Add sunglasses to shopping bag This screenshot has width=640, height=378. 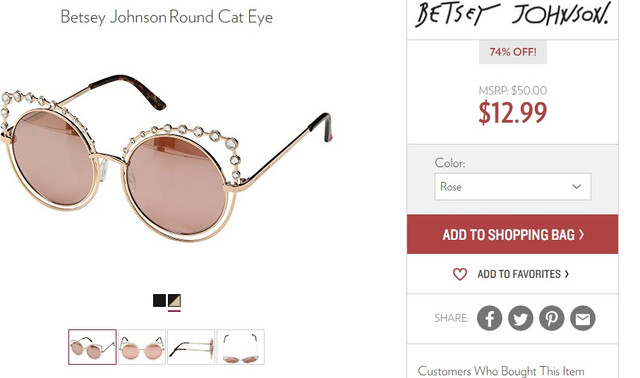click(513, 234)
